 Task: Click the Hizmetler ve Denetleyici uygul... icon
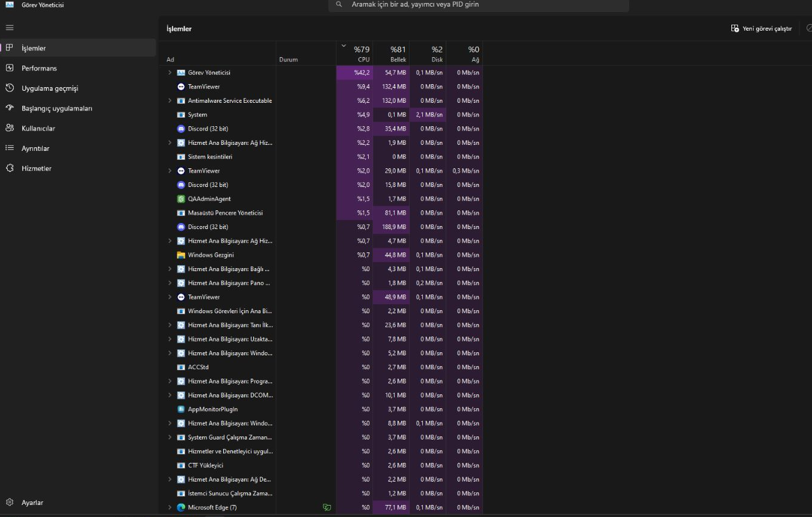point(181,451)
